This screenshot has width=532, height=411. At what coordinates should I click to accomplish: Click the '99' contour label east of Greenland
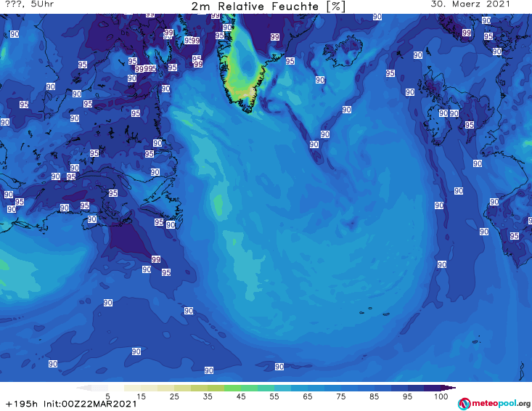(x=275, y=36)
